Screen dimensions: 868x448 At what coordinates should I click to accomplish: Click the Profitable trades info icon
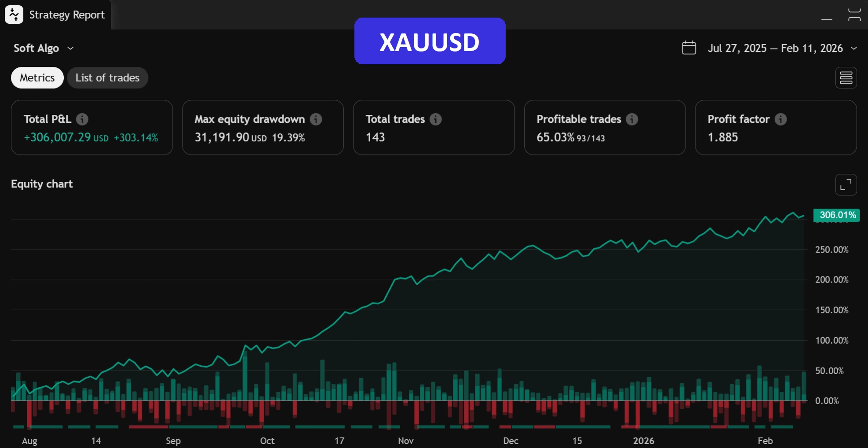632,119
